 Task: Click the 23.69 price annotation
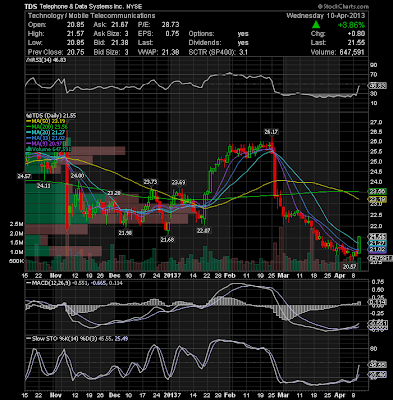pyautogui.click(x=178, y=182)
